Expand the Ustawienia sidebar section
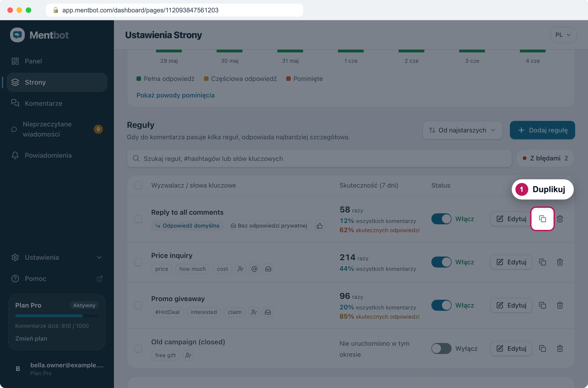This screenshot has height=388, width=588. [x=57, y=257]
